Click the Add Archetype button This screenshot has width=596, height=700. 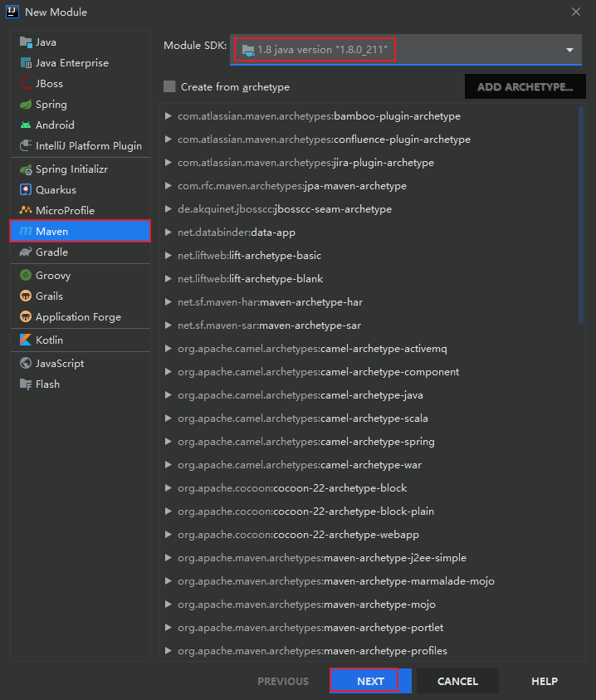click(525, 86)
